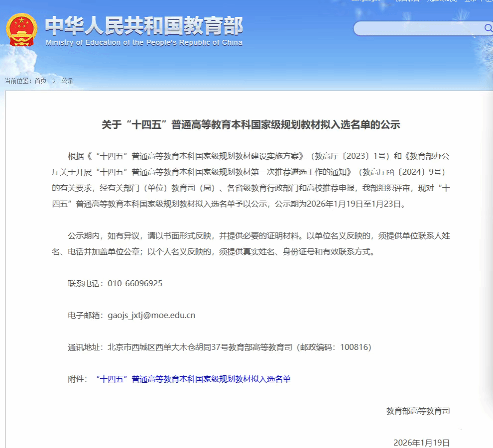This screenshot has width=493, height=448.
Task: Focus the site search input box
Action: [418, 28]
